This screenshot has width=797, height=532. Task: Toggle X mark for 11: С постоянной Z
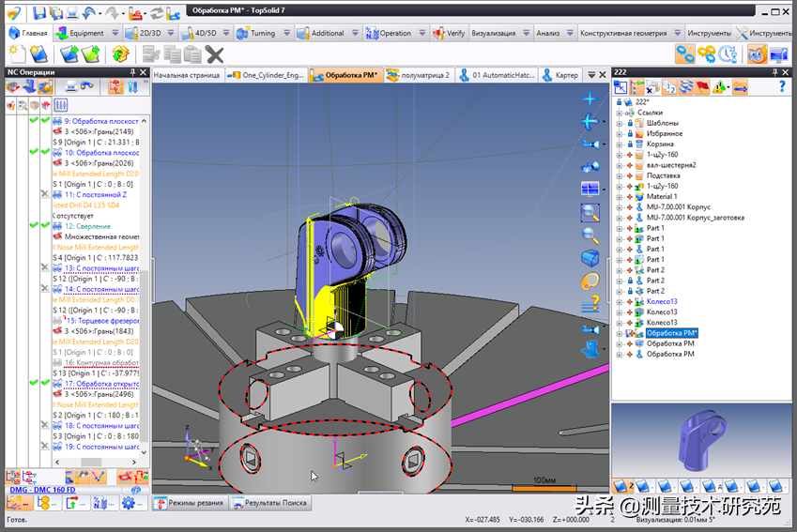point(45,194)
